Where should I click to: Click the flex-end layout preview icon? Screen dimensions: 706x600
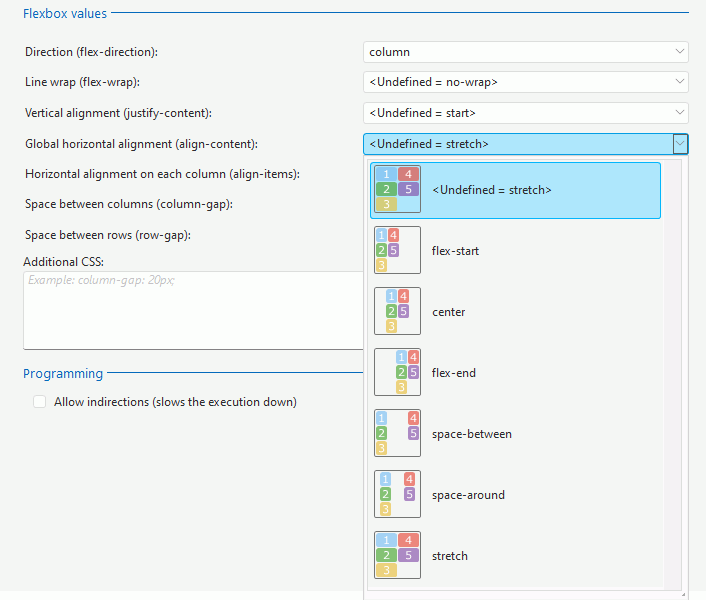[397, 372]
